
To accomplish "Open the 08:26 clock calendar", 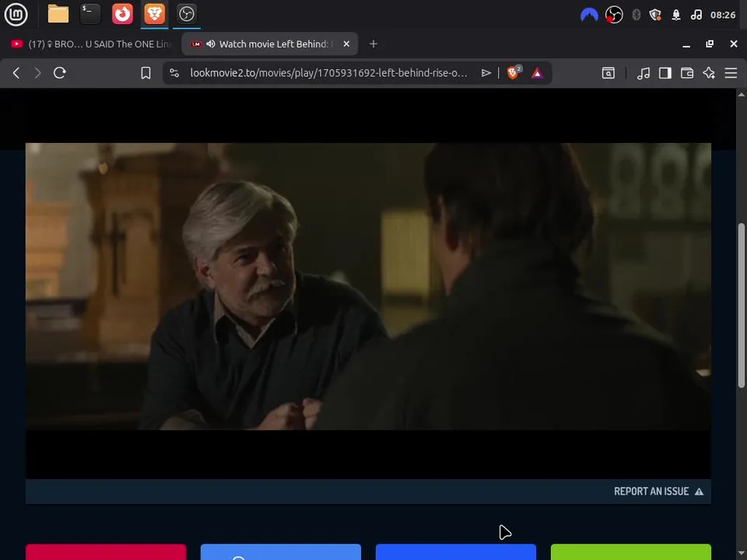I will (723, 16).
